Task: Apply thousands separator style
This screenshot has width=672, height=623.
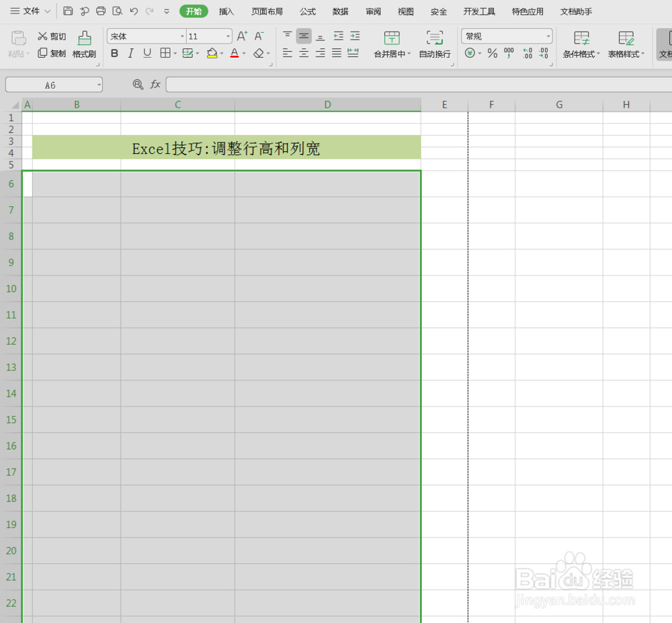Action: point(509,53)
